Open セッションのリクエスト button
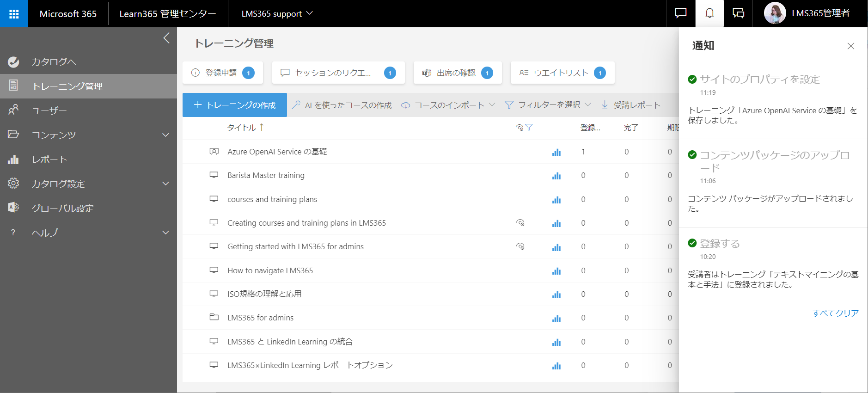The height and width of the screenshot is (393, 868). tap(338, 73)
